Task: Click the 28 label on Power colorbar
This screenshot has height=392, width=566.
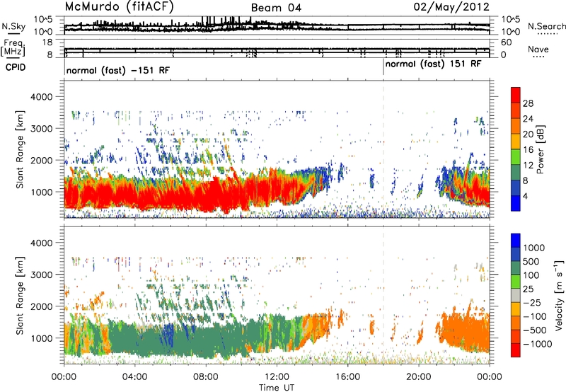Action: 528,103
